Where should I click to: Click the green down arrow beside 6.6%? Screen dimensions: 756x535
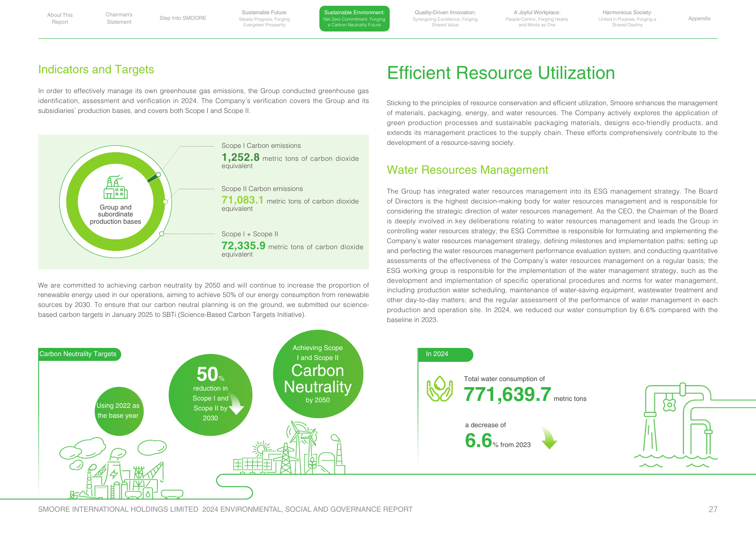(x=549, y=438)
